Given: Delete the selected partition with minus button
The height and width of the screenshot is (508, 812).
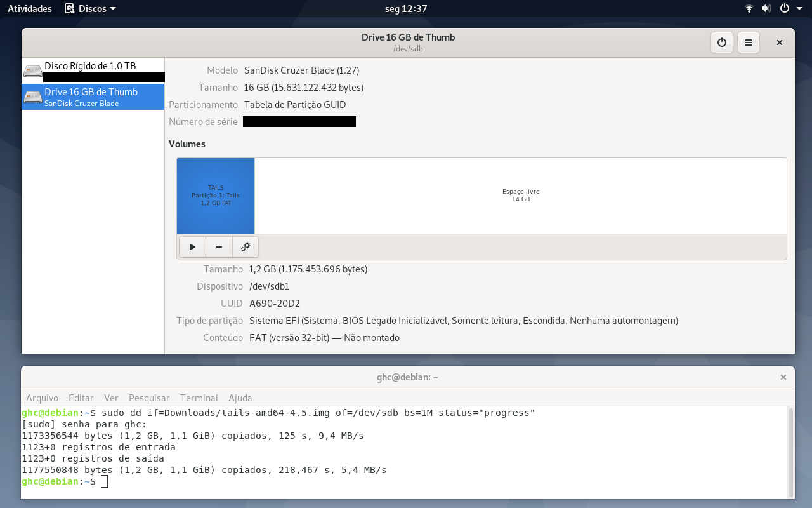Looking at the screenshot, I should (219, 246).
